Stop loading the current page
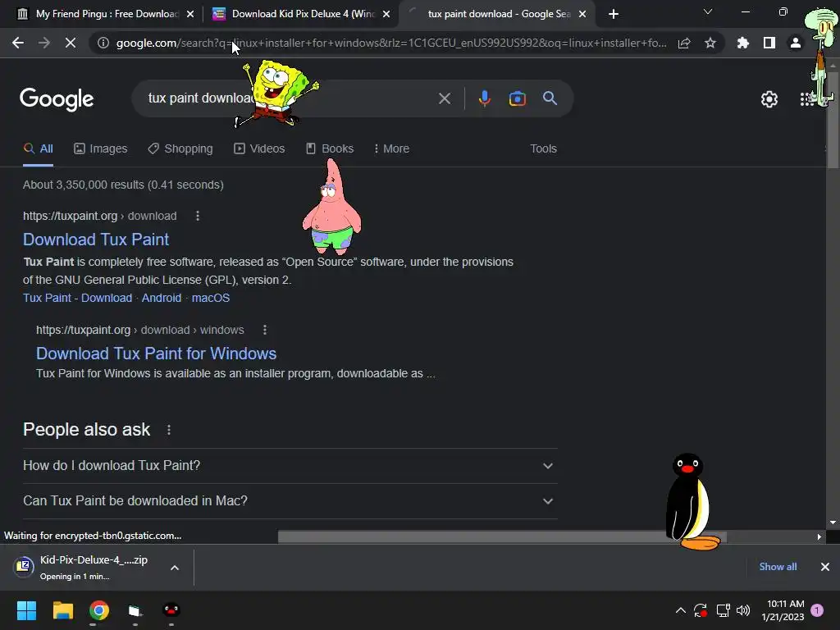Viewport: 840px width, 630px height. 71,43
